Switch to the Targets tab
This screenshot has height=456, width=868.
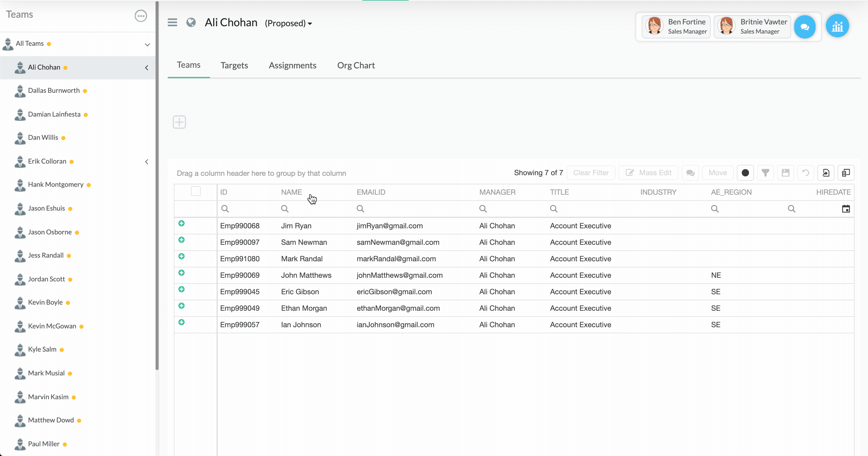click(234, 65)
